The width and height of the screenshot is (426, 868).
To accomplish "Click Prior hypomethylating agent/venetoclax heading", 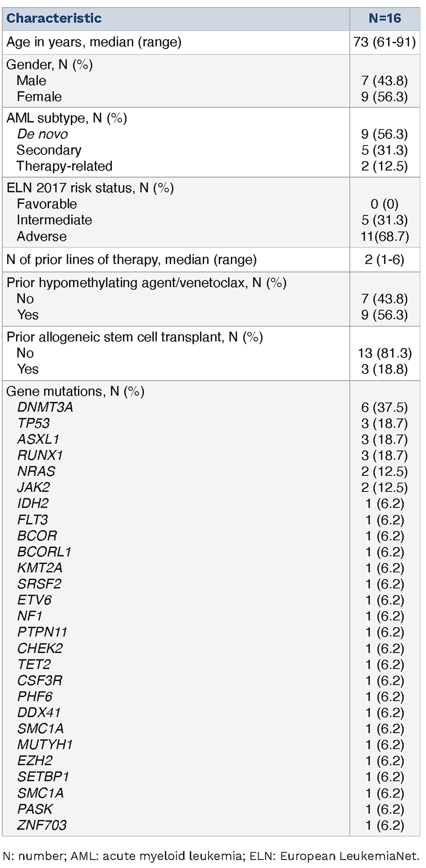I will click(146, 283).
